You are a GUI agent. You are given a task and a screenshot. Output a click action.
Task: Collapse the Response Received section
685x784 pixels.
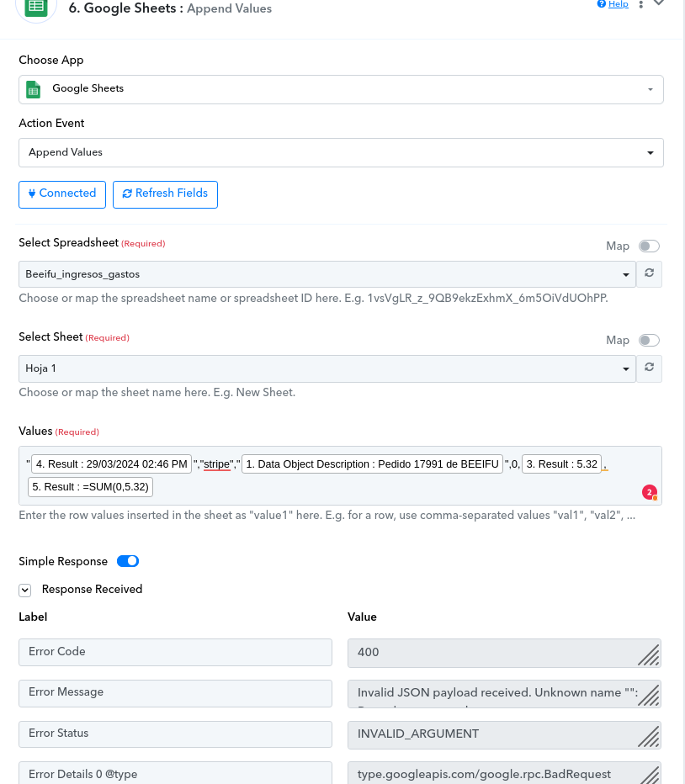(x=25, y=590)
